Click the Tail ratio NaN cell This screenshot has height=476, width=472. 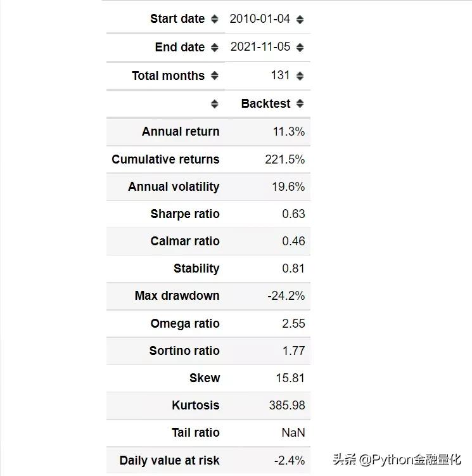click(x=293, y=432)
